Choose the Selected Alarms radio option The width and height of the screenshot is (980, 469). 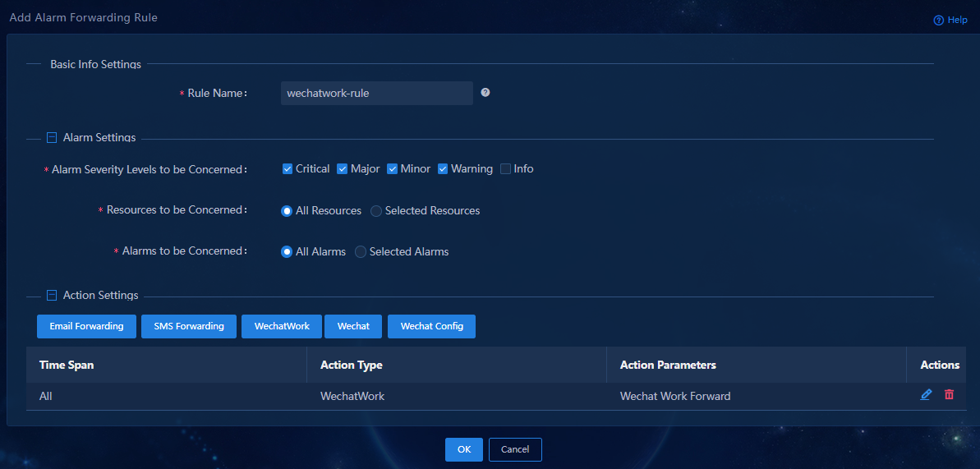(x=361, y=252)
